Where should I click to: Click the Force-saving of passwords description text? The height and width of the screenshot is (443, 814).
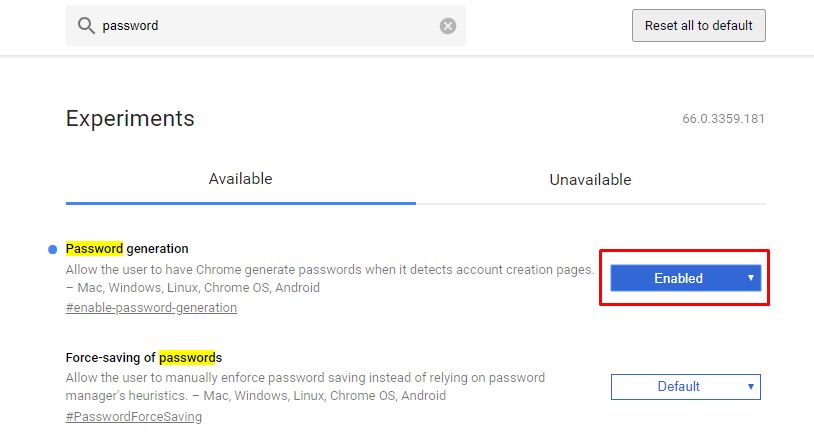click(x=305, y=378)
